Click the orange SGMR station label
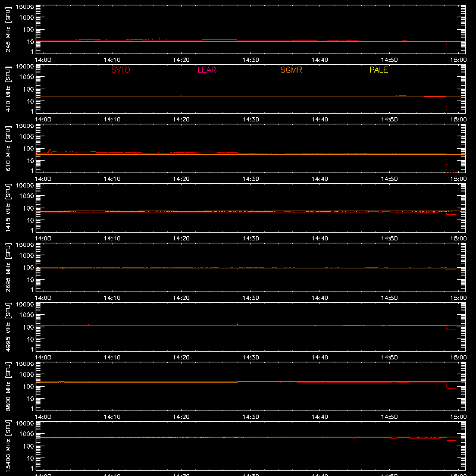The image size is (476, 476). tap(291, 70)
